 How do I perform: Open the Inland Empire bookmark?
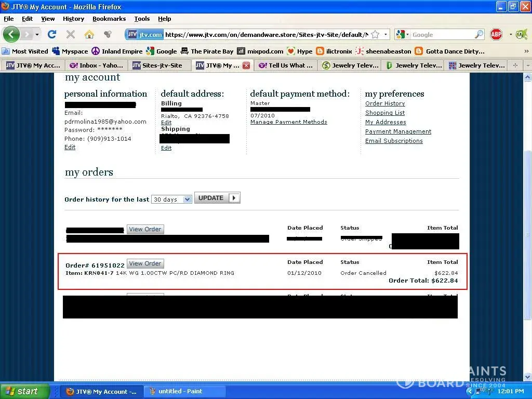click(117, 51)
